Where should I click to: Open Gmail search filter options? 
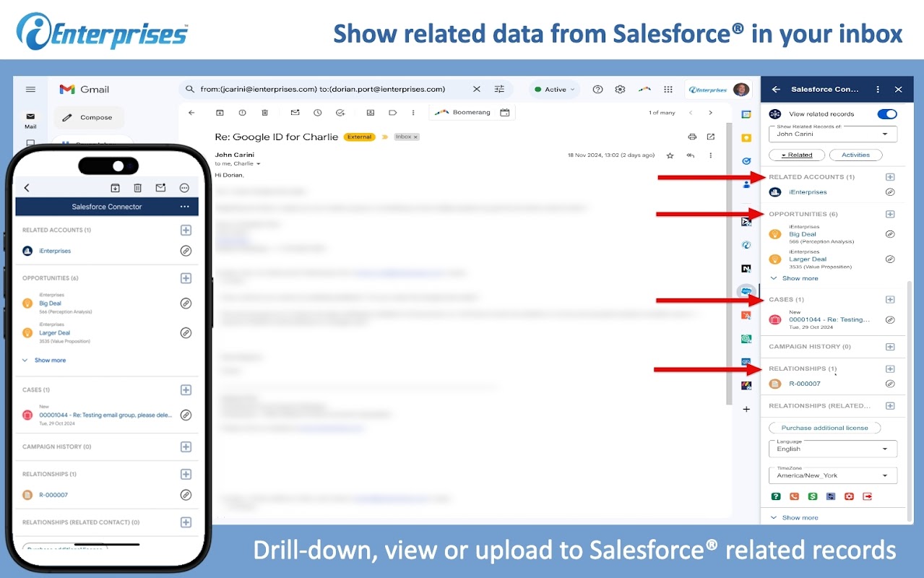pyautogui.click(x=499, y=90)
